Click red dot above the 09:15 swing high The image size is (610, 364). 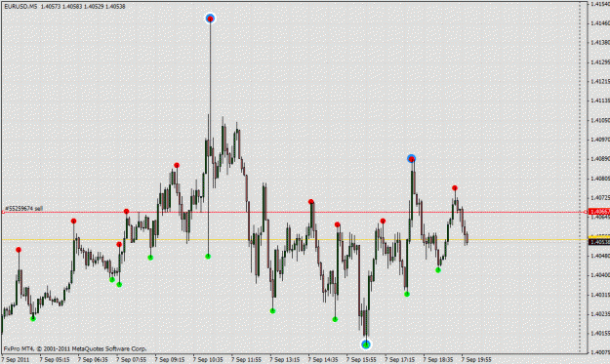point(177,165)
